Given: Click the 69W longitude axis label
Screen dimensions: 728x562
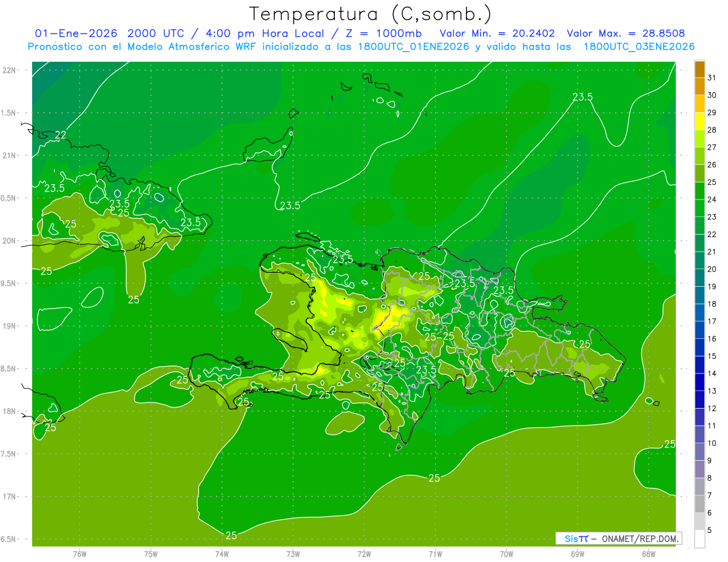Looking at the screenshot, I should (578, 554).
